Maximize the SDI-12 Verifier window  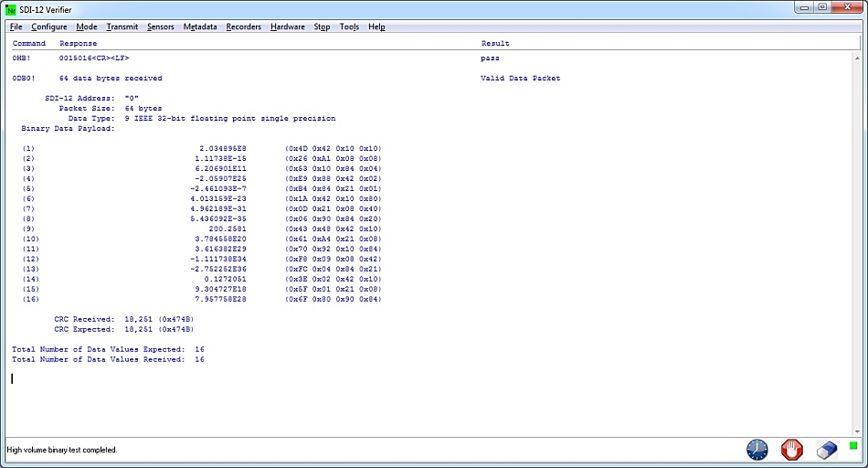pyautogui.click(x=822, y=7)
